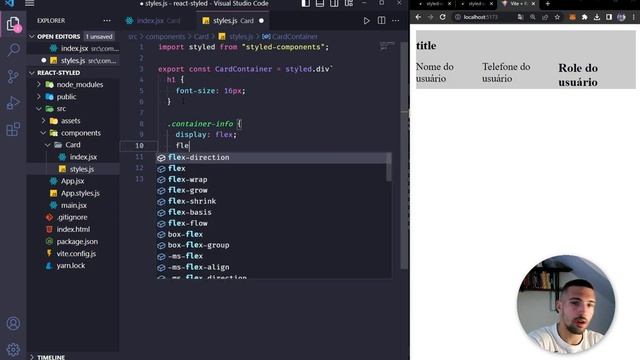Switch to the index.jsx editor tab
Screen dimensions: 640x360
point(153,20)
